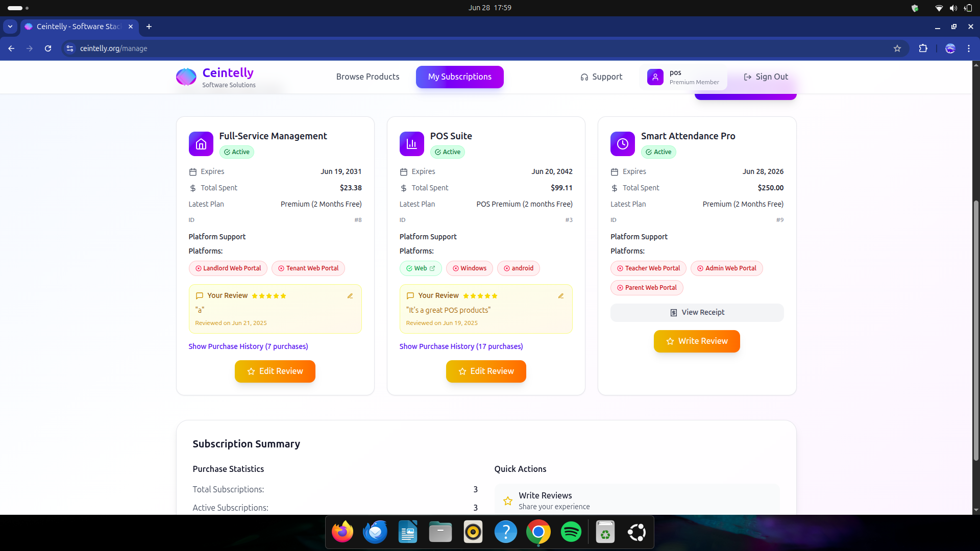Expand purchase history with 7 purchases
The height and width of the screenshot is (551, 980).
(248, 346)
